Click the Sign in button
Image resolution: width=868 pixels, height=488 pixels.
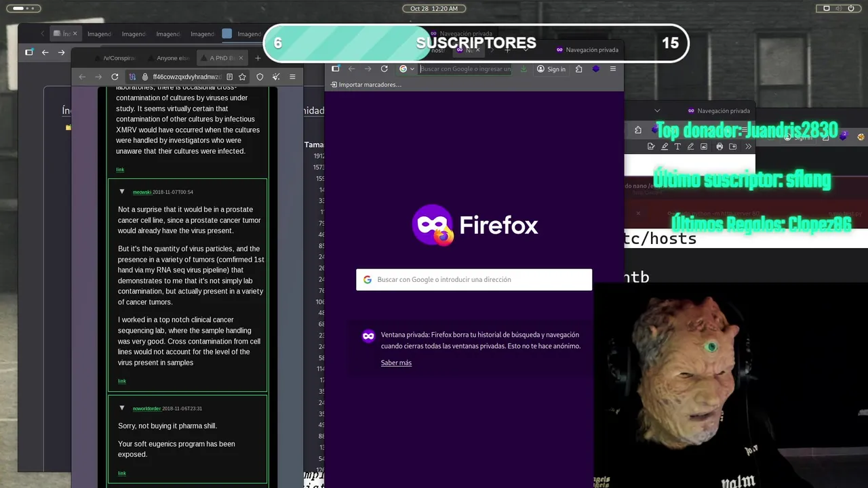[551, 68]
